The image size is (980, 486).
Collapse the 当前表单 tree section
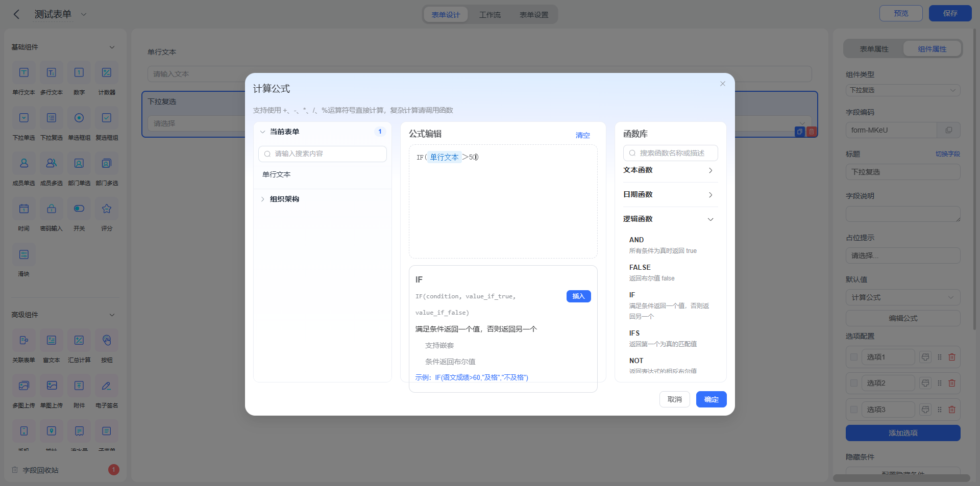click(262, 132)
